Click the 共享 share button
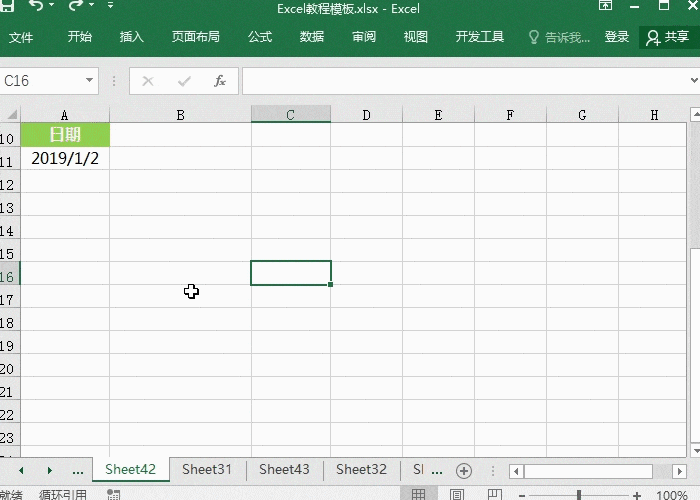Viewport: 700px width, 500px height. click(x=668, y=37)
